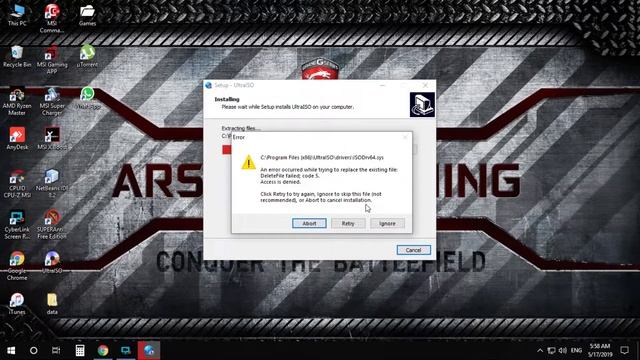
Task: Launch UltraISO desktop shortcut
Action: pos(52,263)
